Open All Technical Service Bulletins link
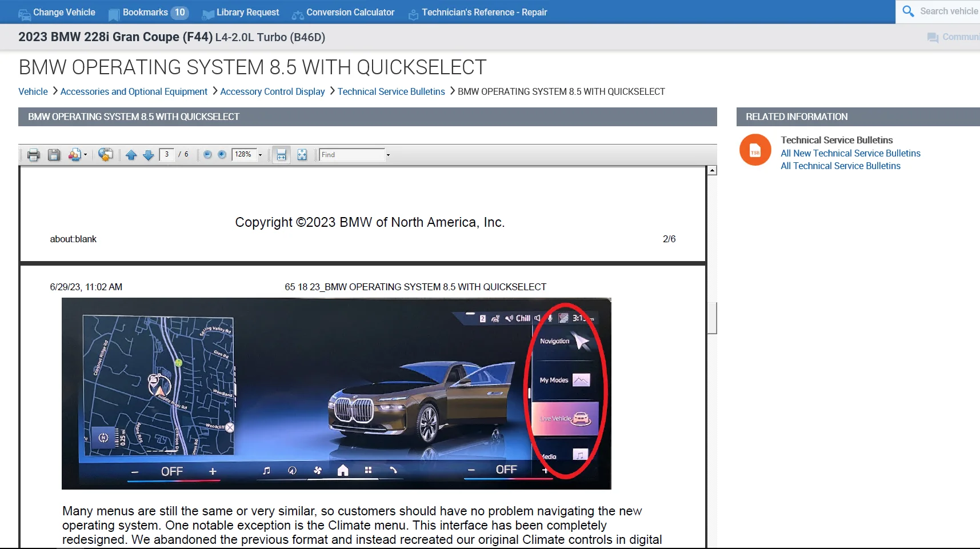Screen dimensions: 980x549 [x=841, y=166]
